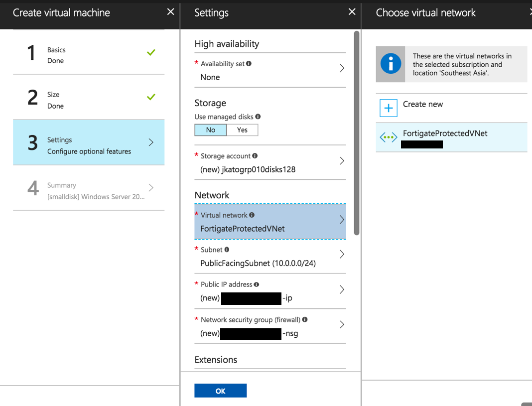Confirm settings with the OK button
Image resolution: width=532 pixels, height=406 pixels.
point(220,391)
